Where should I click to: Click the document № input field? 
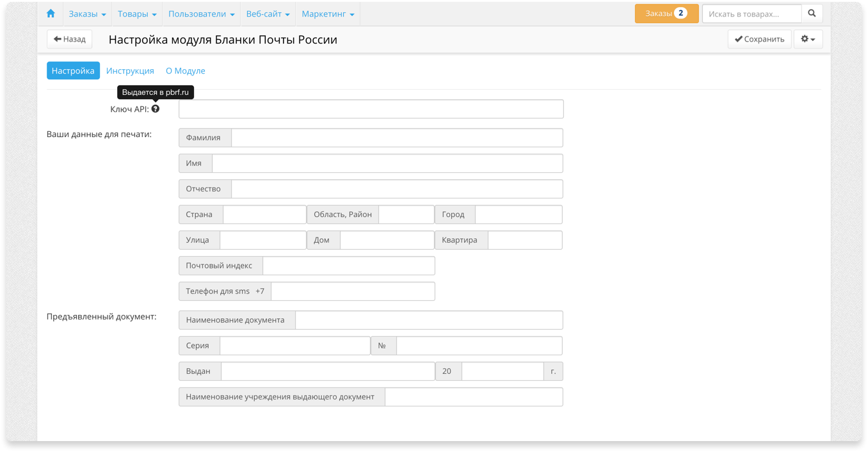(x=479, y=346)
